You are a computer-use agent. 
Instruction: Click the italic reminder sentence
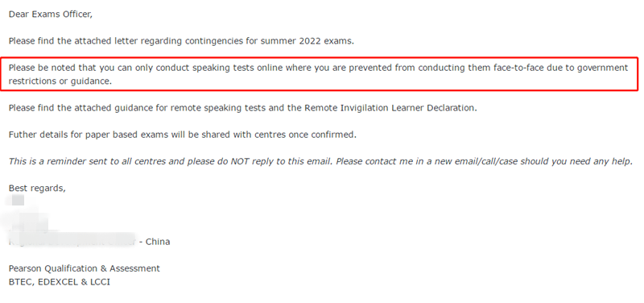click(x=320, y=161)
